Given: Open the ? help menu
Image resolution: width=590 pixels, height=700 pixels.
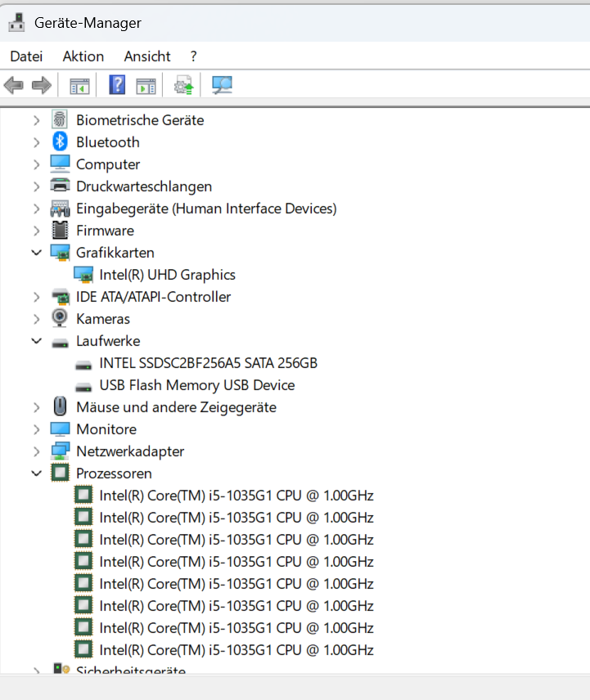Looking at the screenshot, I should (x=193, y=56).
